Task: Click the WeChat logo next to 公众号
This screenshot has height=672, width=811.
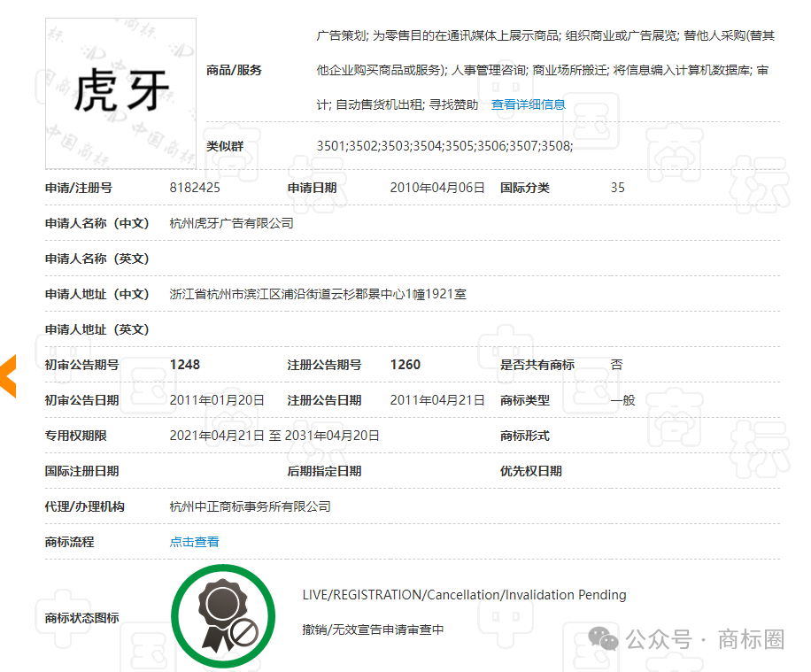Action: coord(603,638)
